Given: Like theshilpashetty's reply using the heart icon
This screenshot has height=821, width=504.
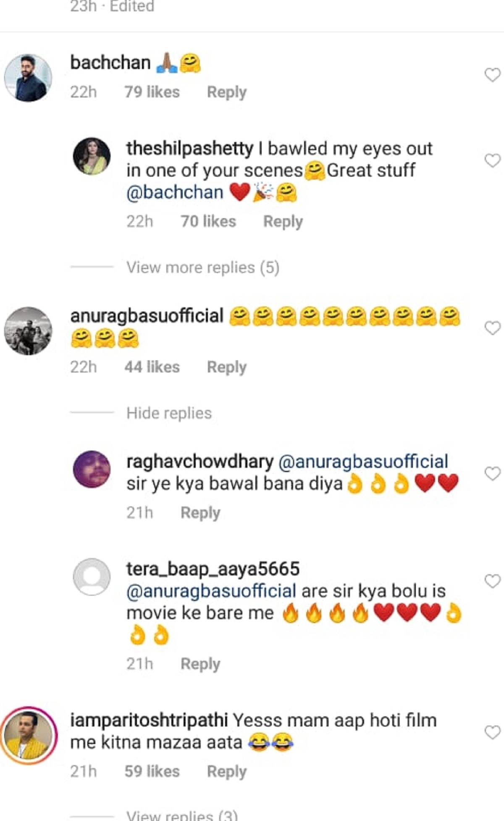Looking at the screenshot, I should 492,160.
